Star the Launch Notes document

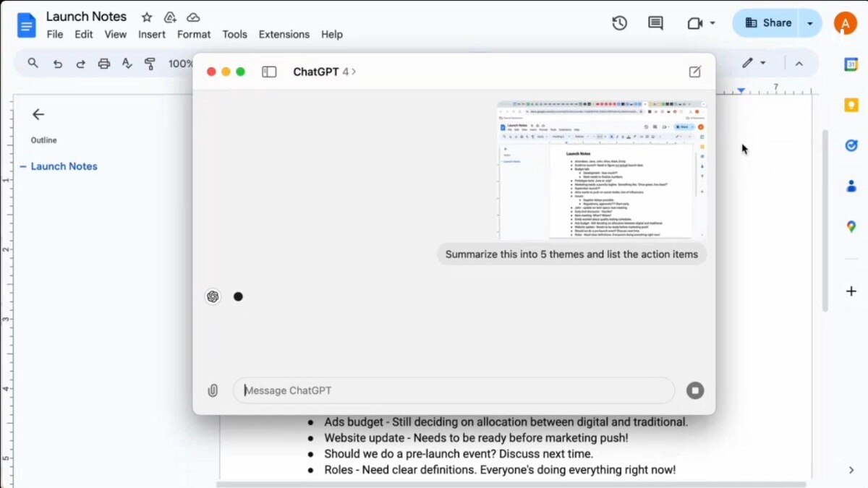click(x=147, y=17)
